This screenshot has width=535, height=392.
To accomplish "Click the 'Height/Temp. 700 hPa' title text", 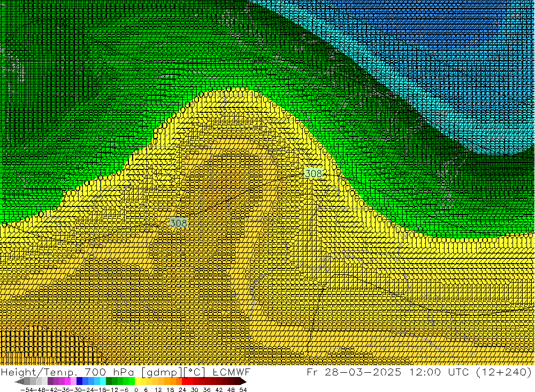I will point(67,372).
